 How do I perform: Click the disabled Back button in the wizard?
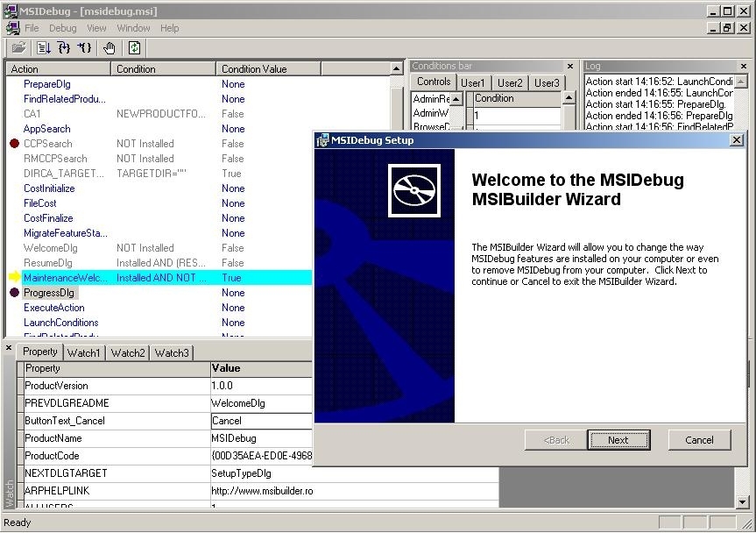click(556, 440)
